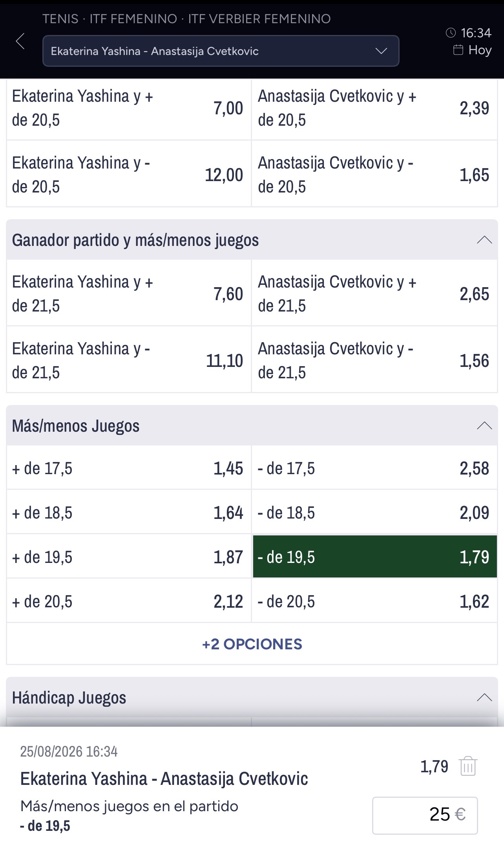Open the Yashina - Cvetkovic match dropdown
Viewport: 504px width, 843px height.
pos(221,51)
